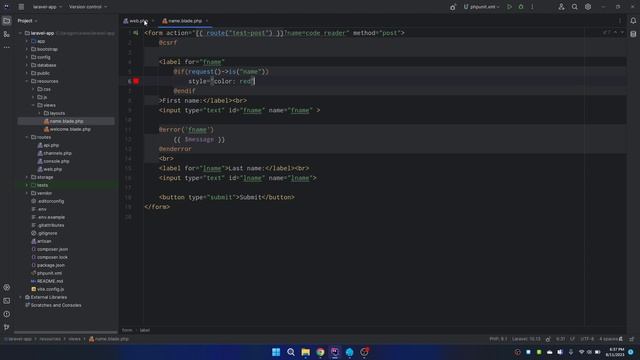Switch to PhpStorm taskbar icon

point(335,352)
